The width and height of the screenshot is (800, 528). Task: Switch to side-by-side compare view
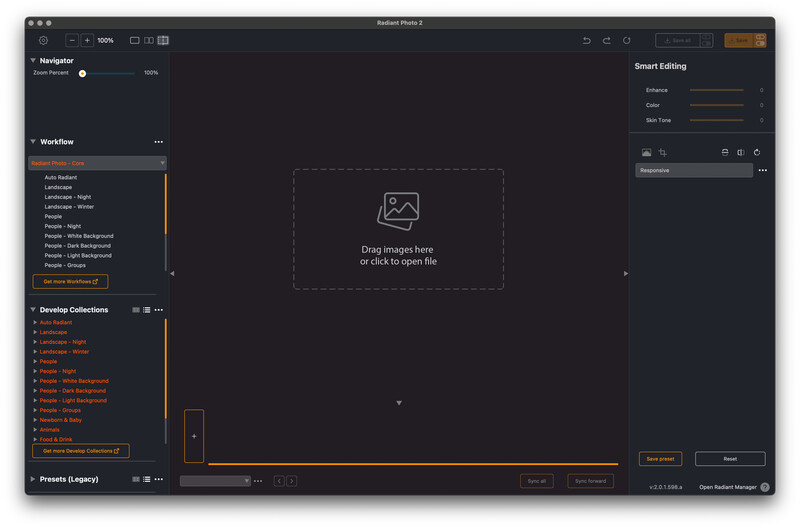149,40
